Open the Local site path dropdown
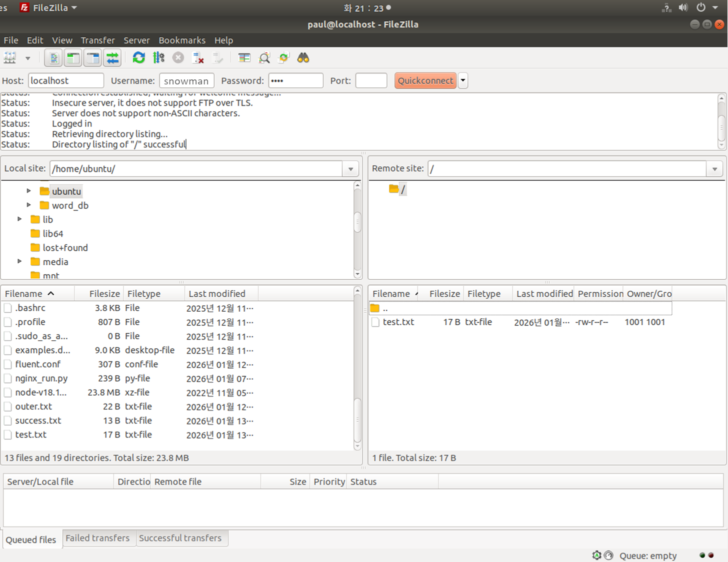The height and width of the screenshot is (562, 728). pos(350,169)
